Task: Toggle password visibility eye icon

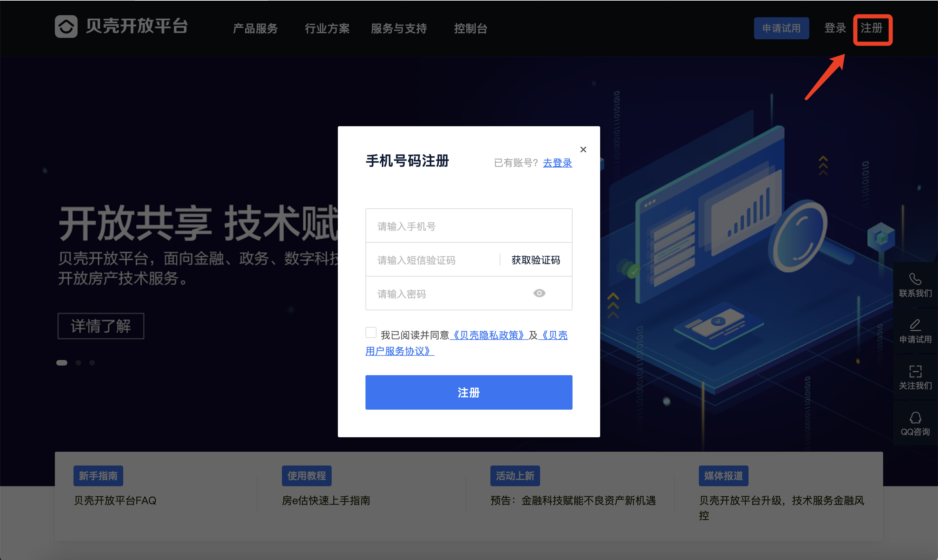Action: pos(539,293)
